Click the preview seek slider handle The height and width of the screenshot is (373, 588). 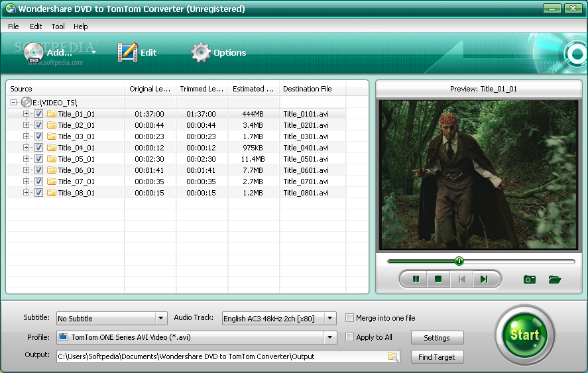click(x=459, y=261)
